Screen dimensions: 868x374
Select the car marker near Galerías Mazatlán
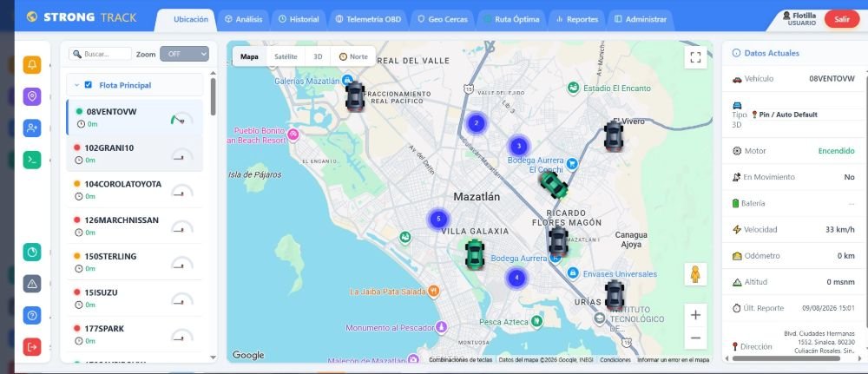tap(355, 96)
